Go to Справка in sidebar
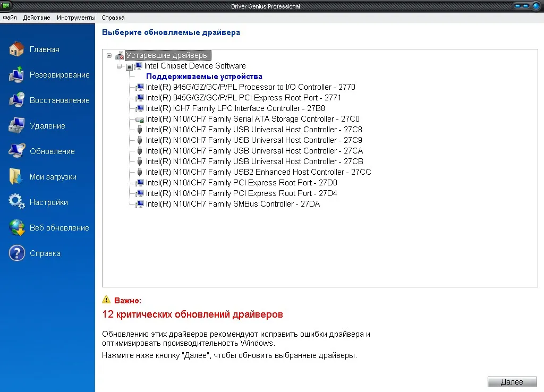 pos(45,253)
